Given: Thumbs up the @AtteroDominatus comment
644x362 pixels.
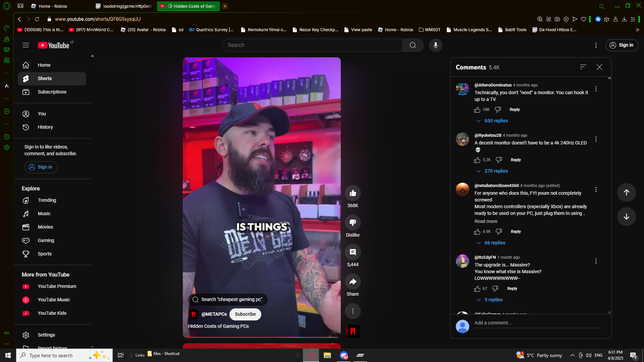Looking at the screenshot, I should (x=477, y=110).
